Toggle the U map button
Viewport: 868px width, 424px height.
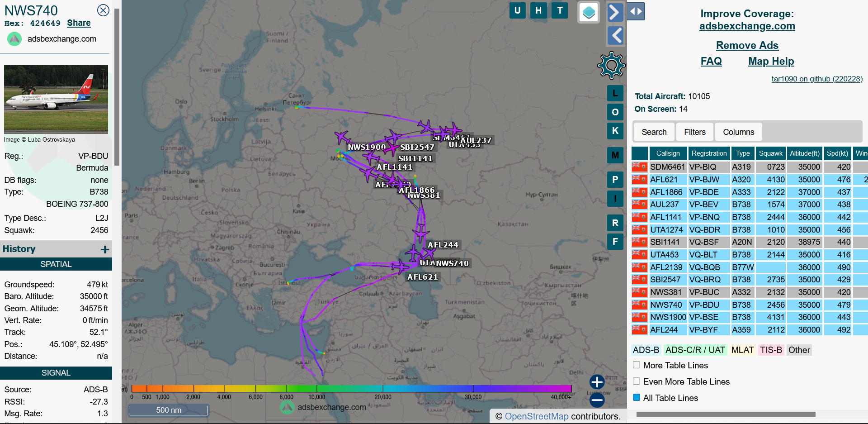pos(517,10)
